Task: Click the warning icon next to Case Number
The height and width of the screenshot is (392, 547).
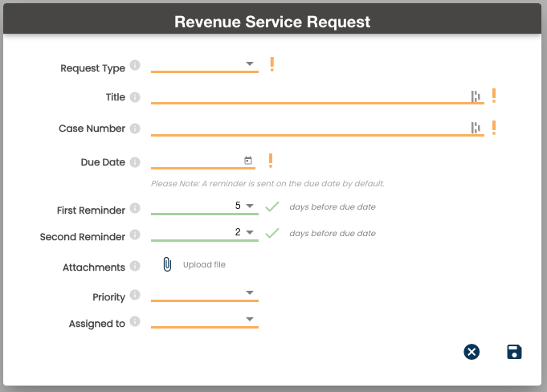Action: click(494, 128)
